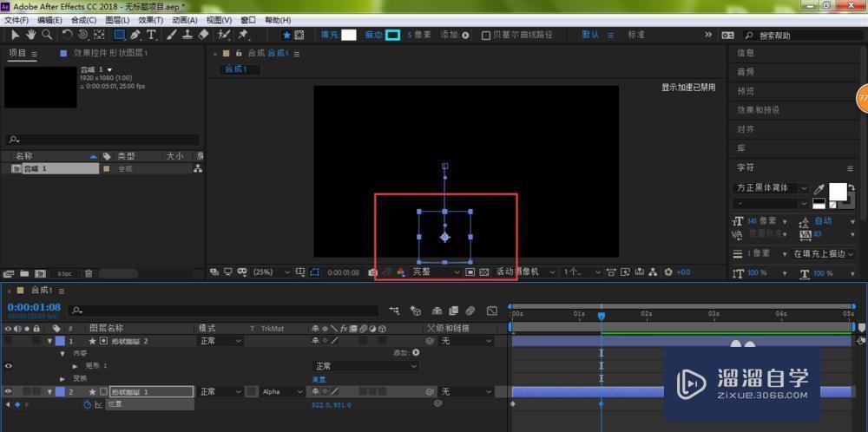The height and width of the screenshot is (432, 868).
Task: Open the 信息 info panel
Action: coord(745,53)
